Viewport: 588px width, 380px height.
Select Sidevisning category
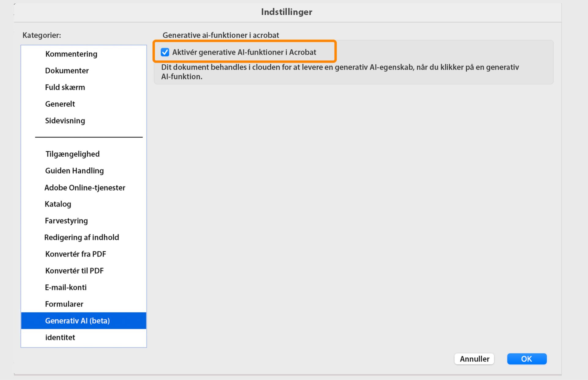pyautogui.click(x=65, y=121)
